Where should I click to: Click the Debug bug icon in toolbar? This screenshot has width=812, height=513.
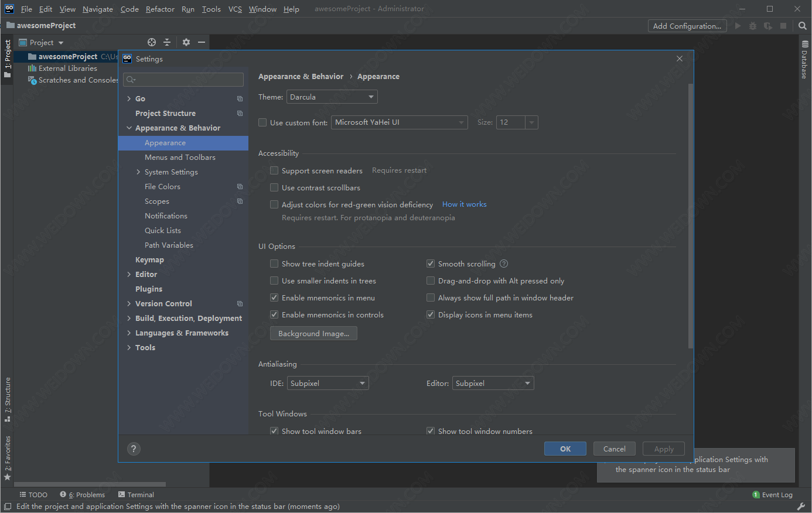click(x=753, y=26)
